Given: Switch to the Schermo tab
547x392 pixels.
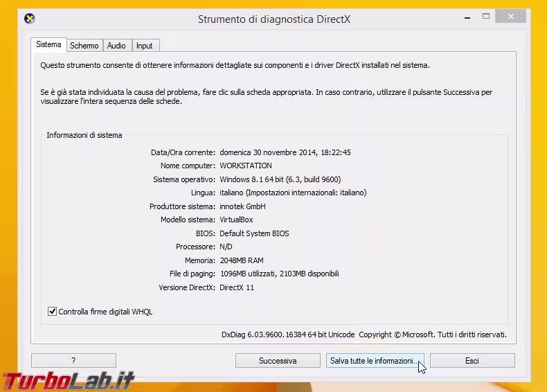Looking at the screenshot, I should [x=84, y=46].
